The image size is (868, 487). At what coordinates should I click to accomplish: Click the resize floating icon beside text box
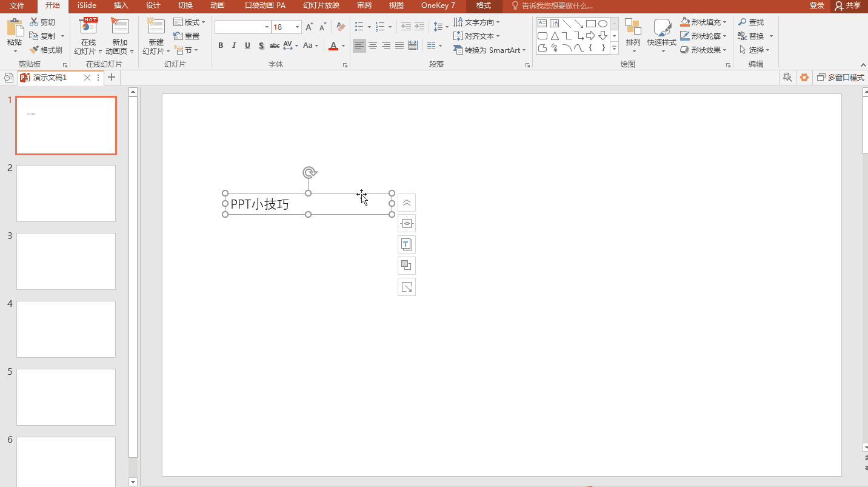point(407,287)
